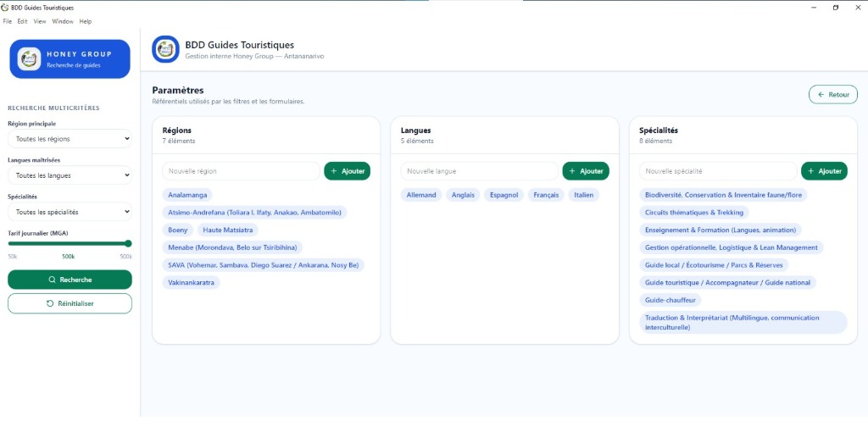
Task: Open the View menu
Action: click(x=40, y=21)
